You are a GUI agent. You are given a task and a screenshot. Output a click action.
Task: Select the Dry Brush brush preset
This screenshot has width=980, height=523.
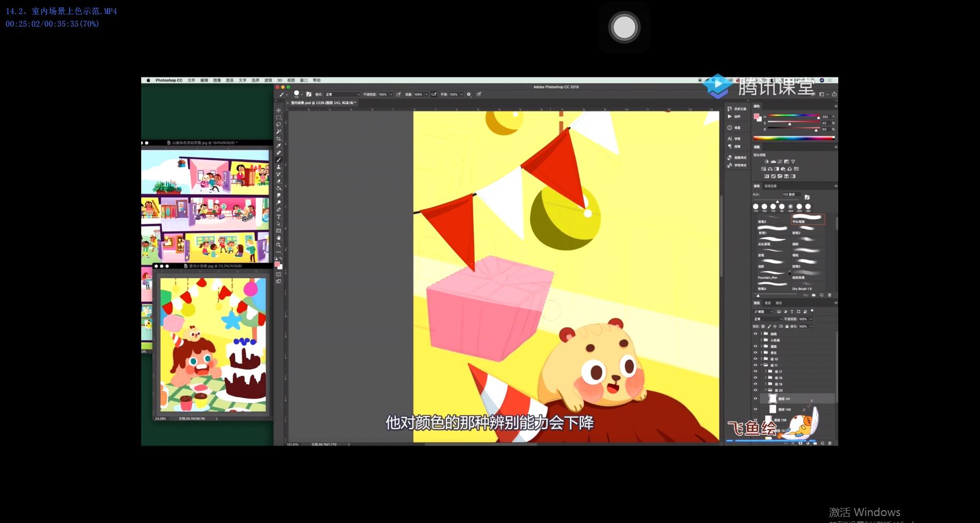click(x=808, y=285)
